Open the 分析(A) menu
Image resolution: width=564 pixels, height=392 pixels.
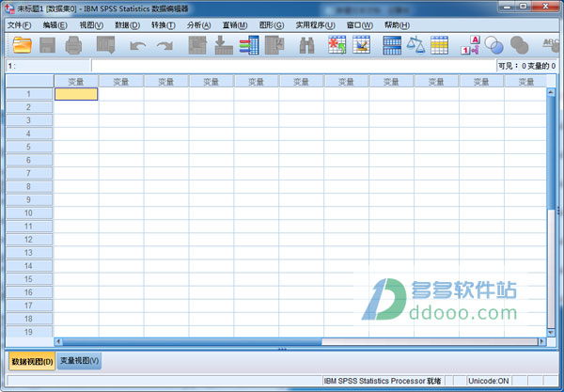(199, 25)
